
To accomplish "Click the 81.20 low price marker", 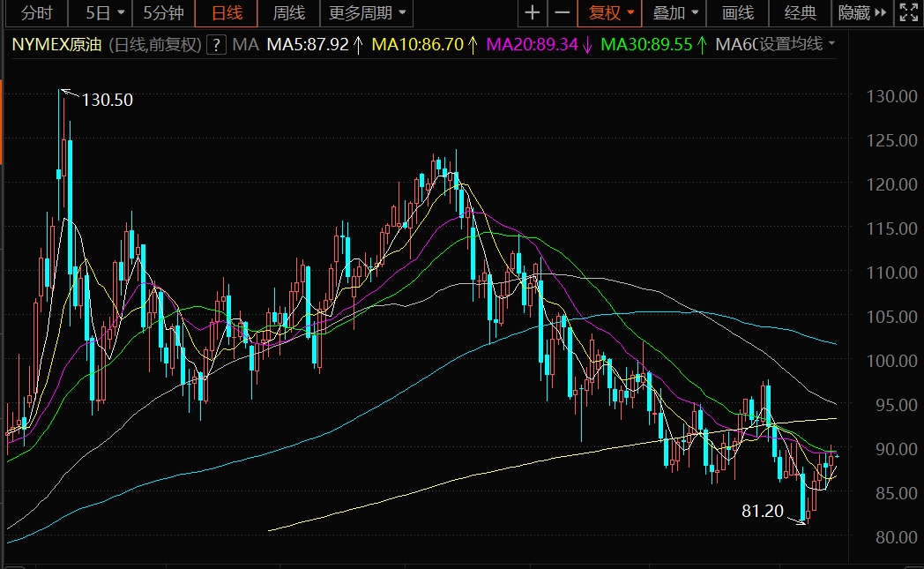I will (x=763, y=510).
